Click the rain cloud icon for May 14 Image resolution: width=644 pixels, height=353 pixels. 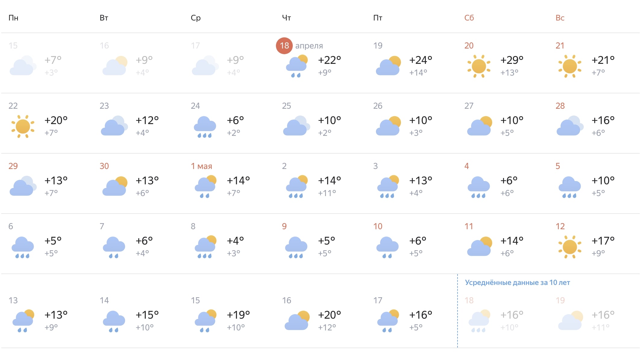[x=114, y=321]
